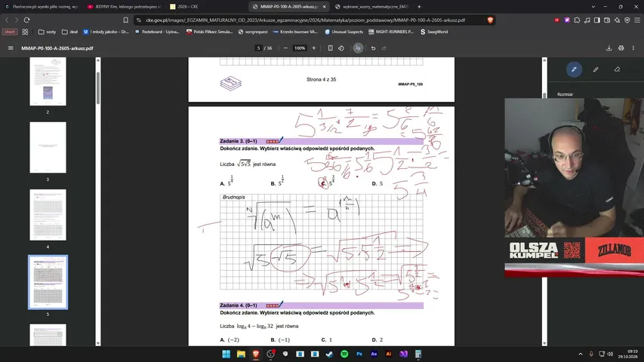This screenshot has height=362, width=644.
Task: Click the address bar URL
Action: 305,20
